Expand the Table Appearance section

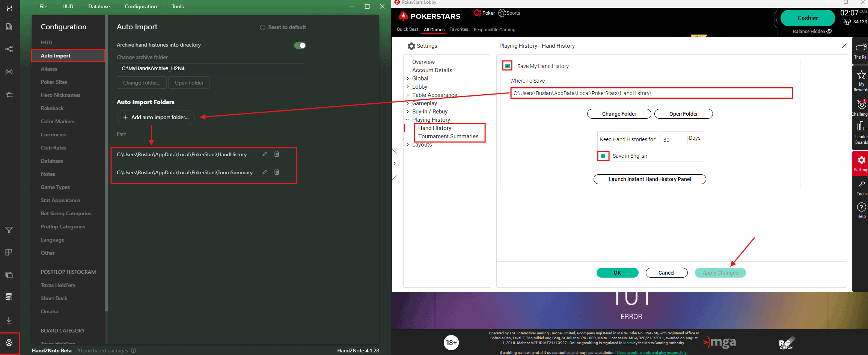(x=408, y=95)
